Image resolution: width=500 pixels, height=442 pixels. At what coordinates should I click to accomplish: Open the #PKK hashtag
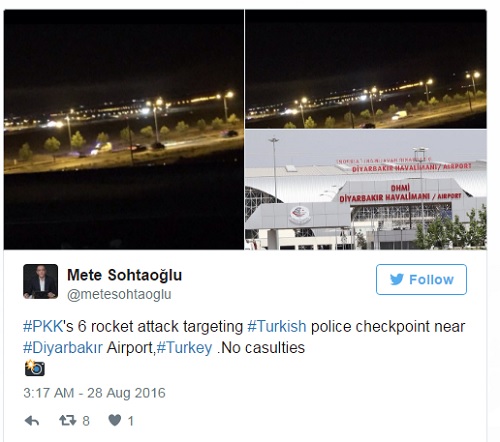(x=43, y=326)
